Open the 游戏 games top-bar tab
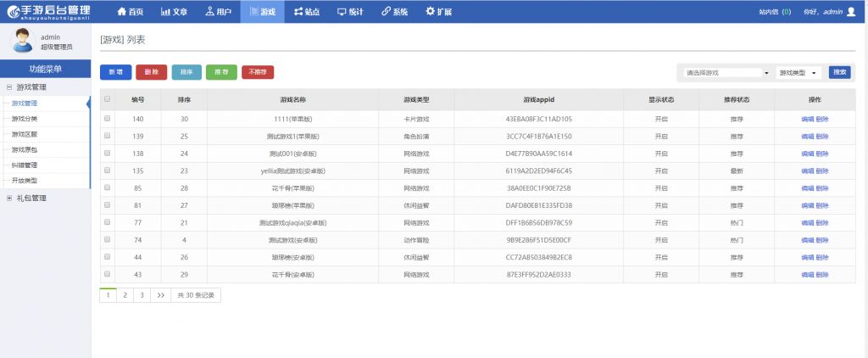 (x=263, y=12)
